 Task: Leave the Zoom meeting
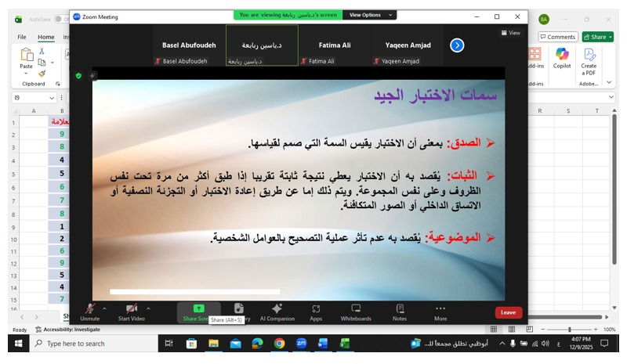508,312
